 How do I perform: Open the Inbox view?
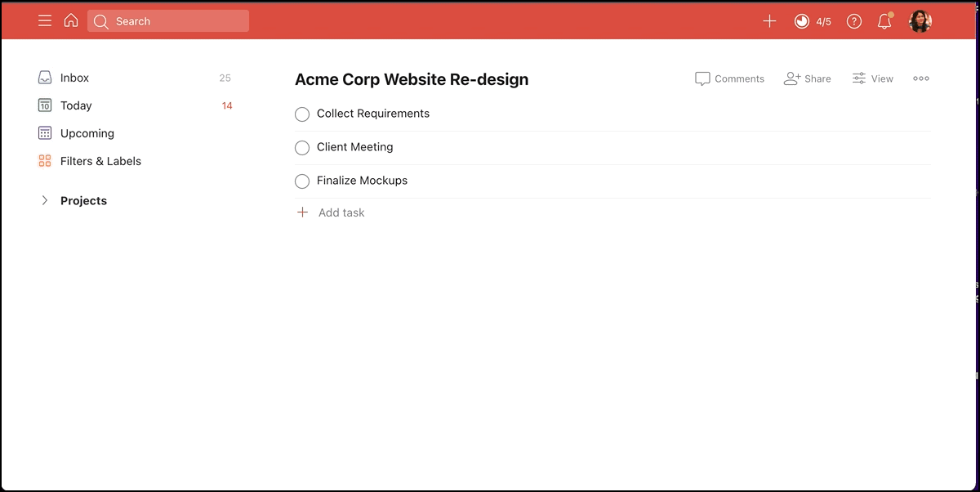point(74,78)
